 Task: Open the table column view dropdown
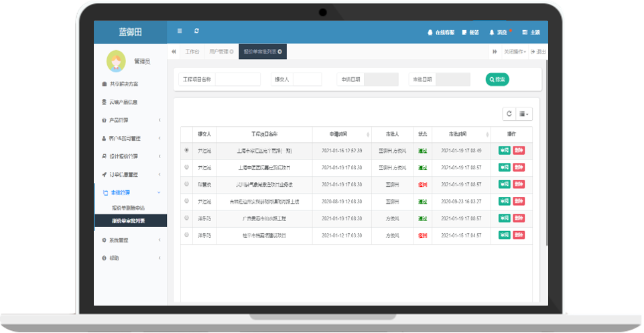click(x=524, y=115)
